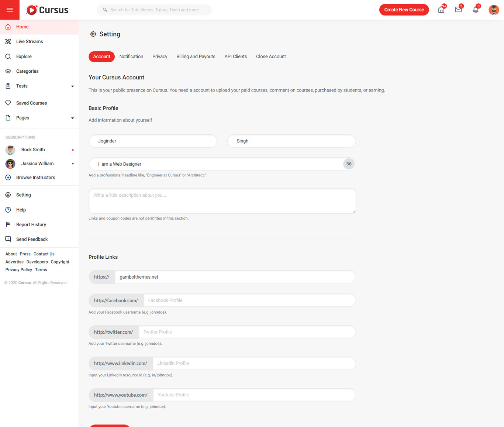Expand the Pages dropdown arrow
The height and width of the screenshot is (427, 504).
tap(72, 118)
